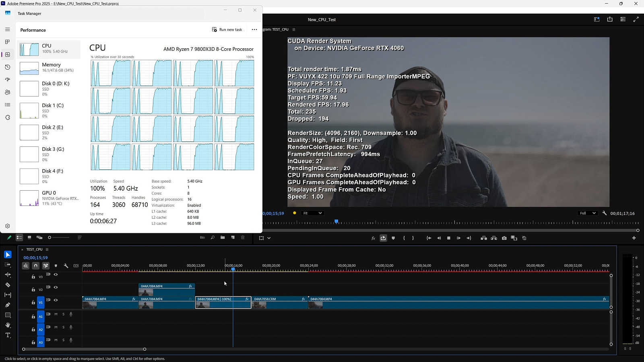Image resolution: width=644 pixels, height=362 pixels.
Task: Enable voice-over record on track A3
Action: pyautogui.click(x=71, y=340)
